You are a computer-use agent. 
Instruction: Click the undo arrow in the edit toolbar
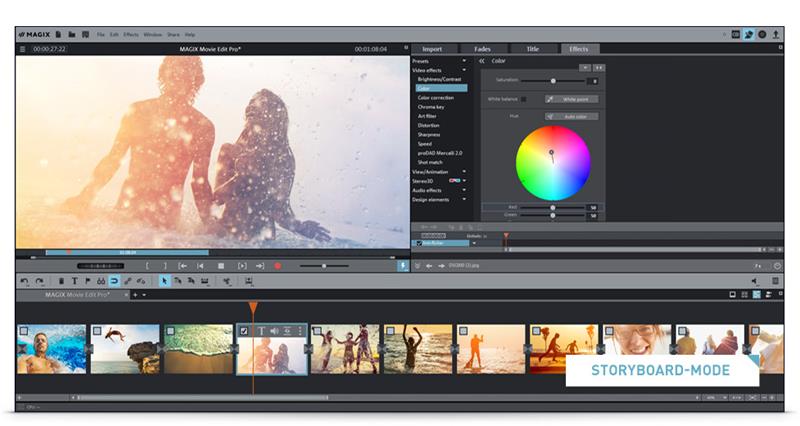click(25, 281)
